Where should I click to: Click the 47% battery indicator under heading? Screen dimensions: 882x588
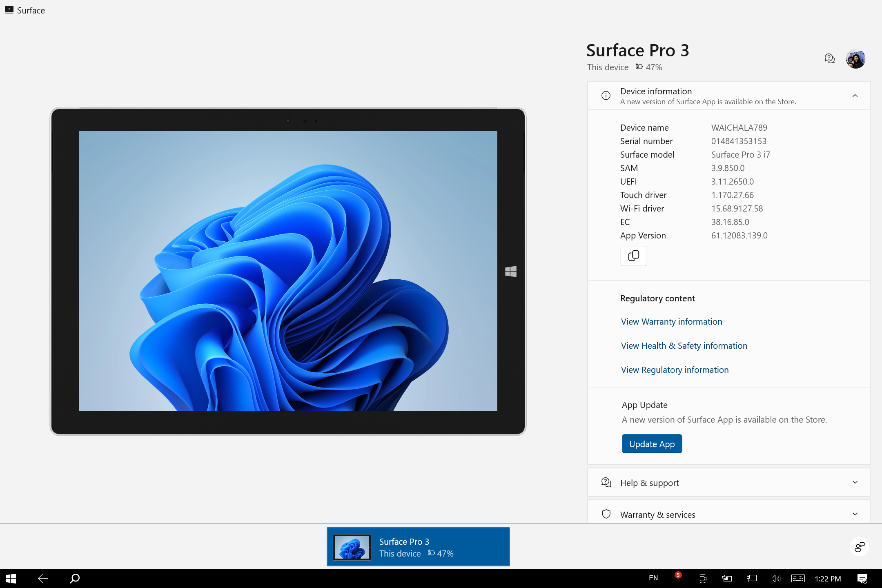[649, 67]
